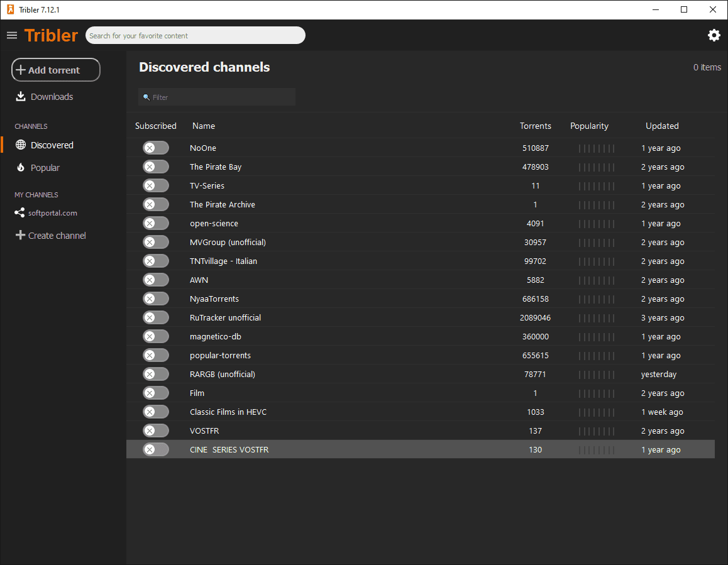Enable subscription for The Pirate Archive
Image resolution: width=728 pixels, height=565 pixels.
click(155, 204)
